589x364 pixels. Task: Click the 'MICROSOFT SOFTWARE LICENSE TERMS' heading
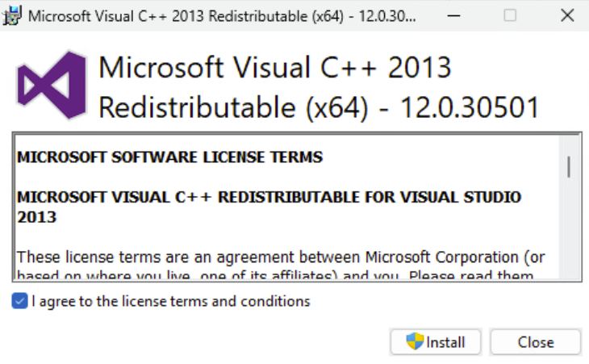point(169,157)
